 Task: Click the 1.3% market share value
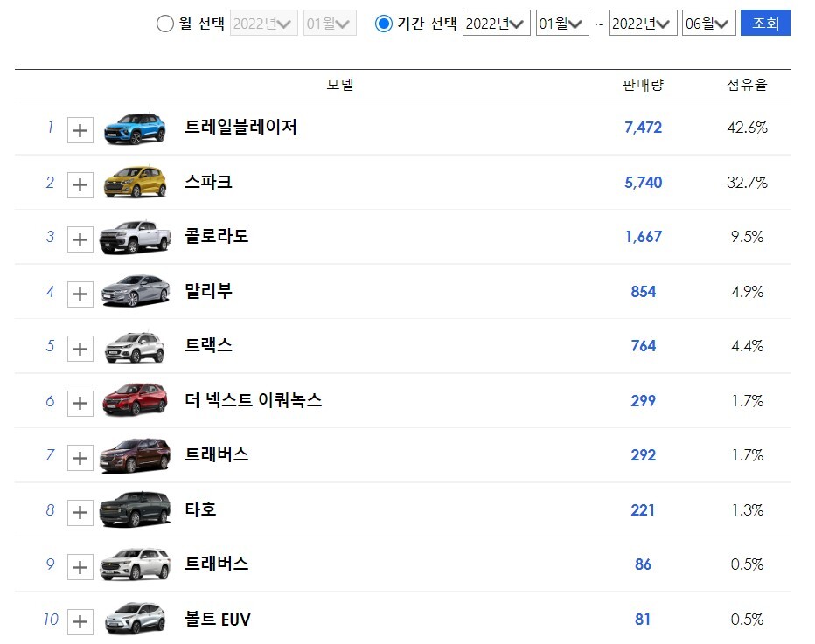point(747,510)
